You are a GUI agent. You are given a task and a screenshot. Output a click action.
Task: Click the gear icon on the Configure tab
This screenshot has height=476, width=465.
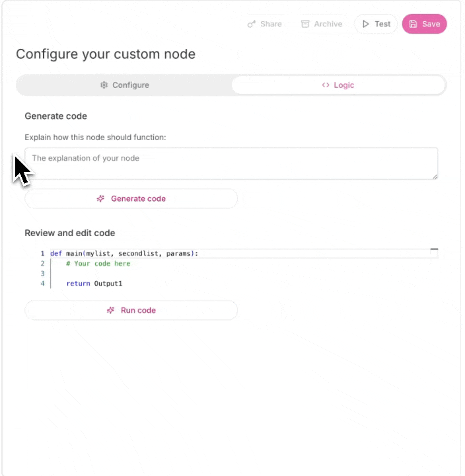104,85
